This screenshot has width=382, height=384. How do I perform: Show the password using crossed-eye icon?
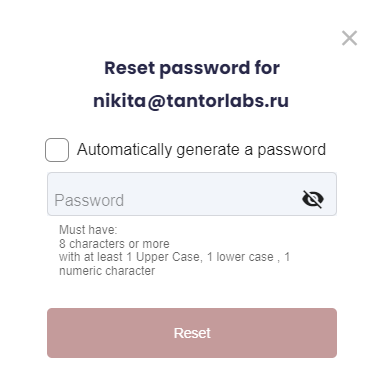(313, 199)
